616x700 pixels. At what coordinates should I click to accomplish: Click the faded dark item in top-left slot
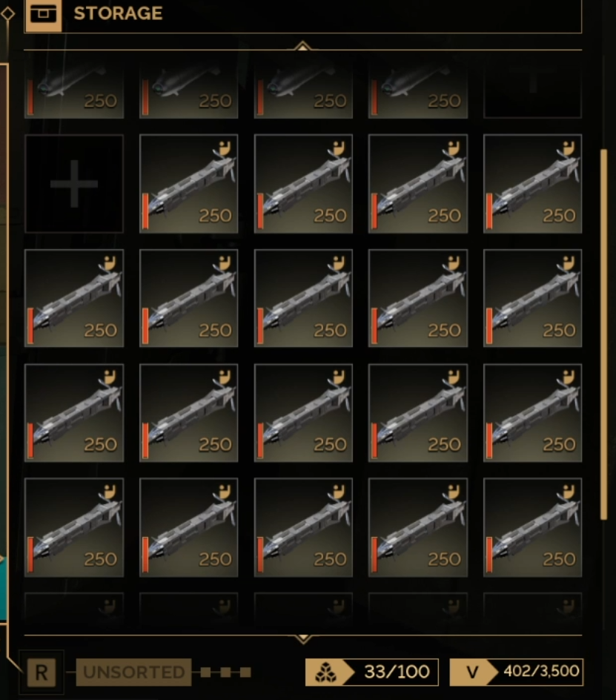click(x=74, y=91)
